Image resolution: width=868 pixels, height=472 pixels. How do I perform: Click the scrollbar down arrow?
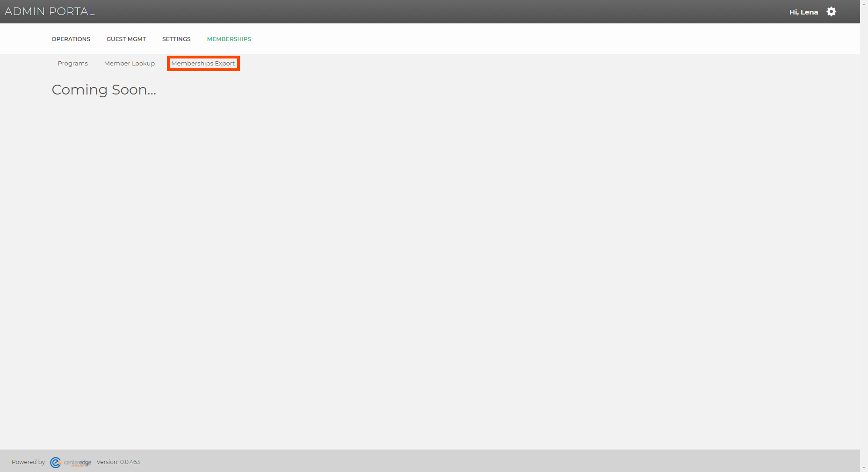click(x=864, y=468)
